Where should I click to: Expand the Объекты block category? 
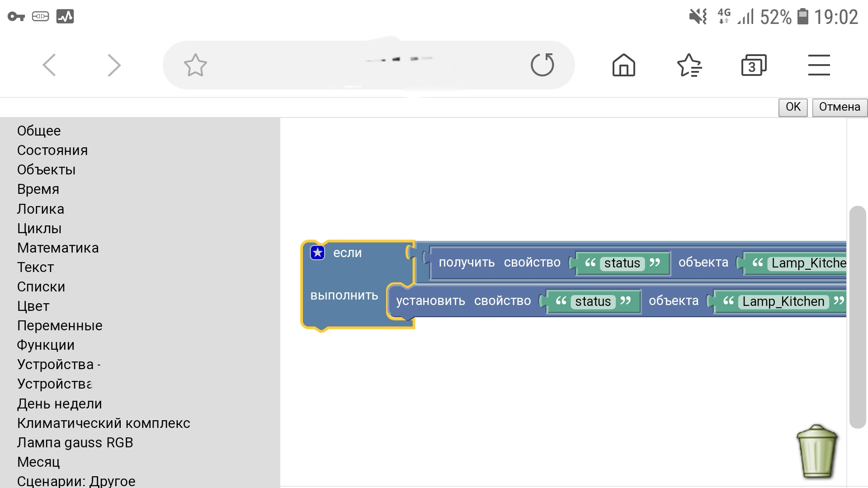point(46,169)
